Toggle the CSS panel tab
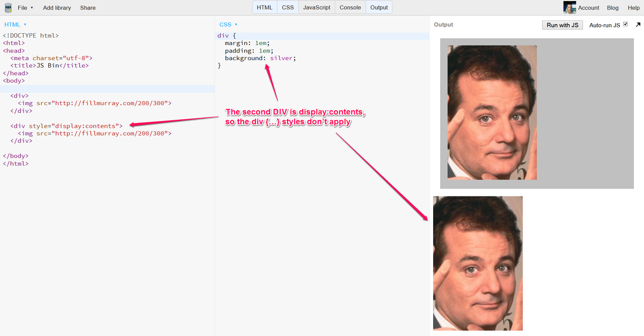 (288, 8)
